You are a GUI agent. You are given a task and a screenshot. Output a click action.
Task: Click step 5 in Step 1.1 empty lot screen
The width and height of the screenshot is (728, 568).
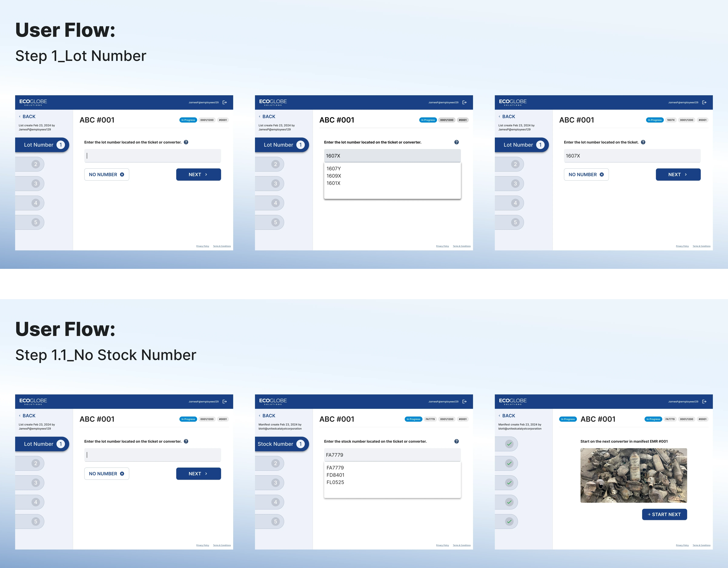(x=30, y=521)
